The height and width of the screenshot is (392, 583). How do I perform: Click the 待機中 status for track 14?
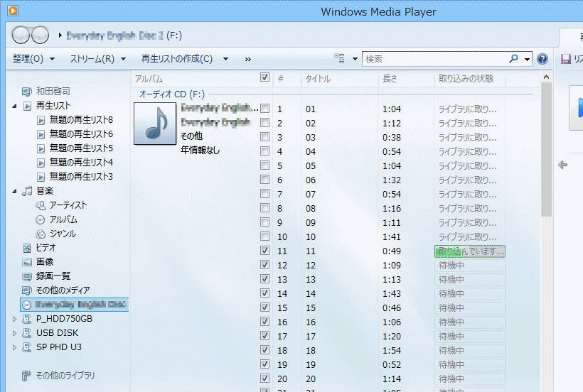pyautogui.click(x=451, y=293)
